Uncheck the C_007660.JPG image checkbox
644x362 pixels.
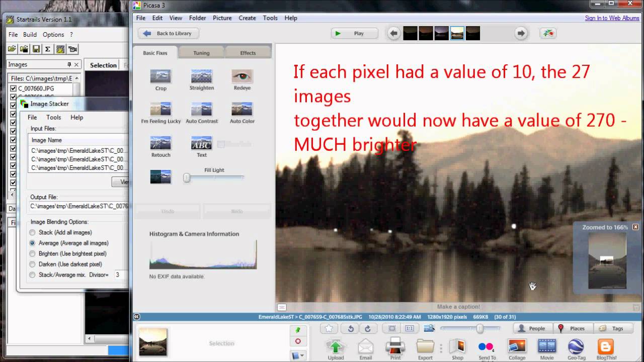click(x=14, y=88)
